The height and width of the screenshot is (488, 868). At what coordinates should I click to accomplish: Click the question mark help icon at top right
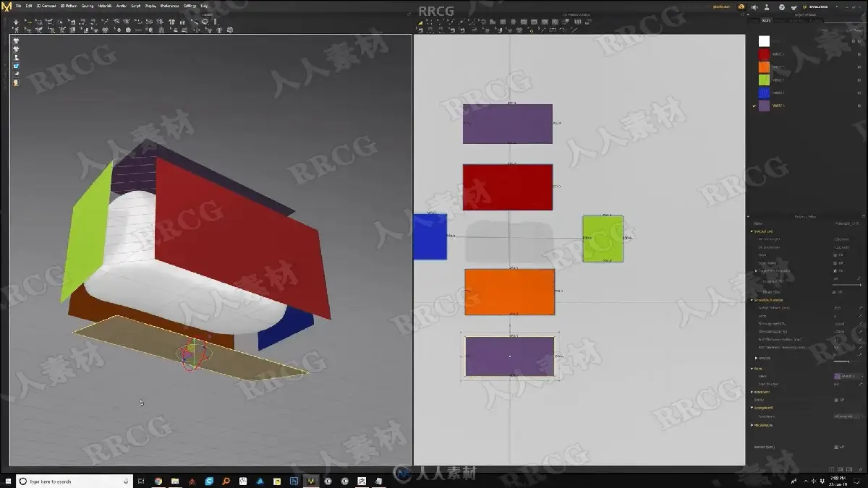tap(782, 7)
